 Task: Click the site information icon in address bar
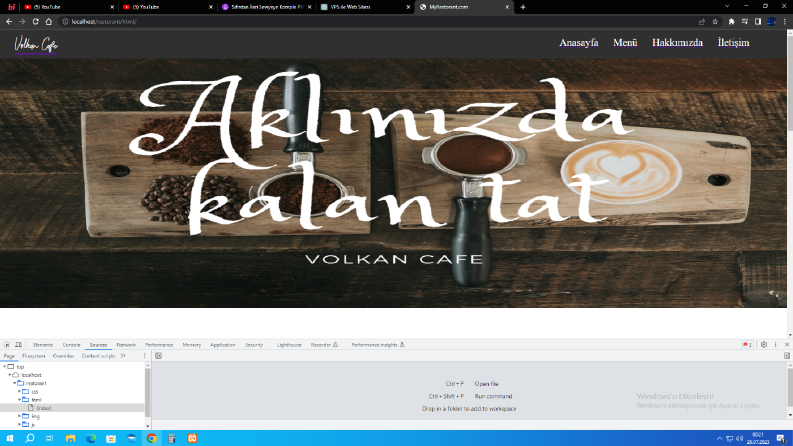pos(65,22)
